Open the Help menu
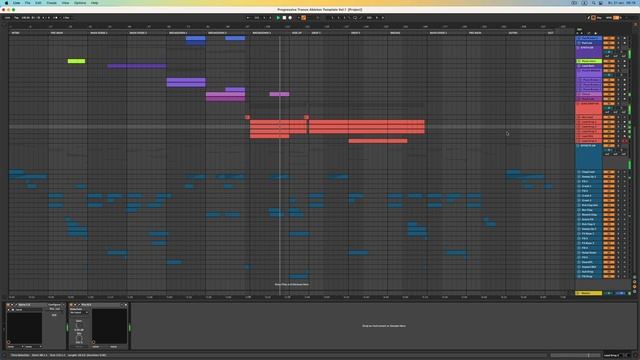Viewport: 640px width, 360px height. 94,3
